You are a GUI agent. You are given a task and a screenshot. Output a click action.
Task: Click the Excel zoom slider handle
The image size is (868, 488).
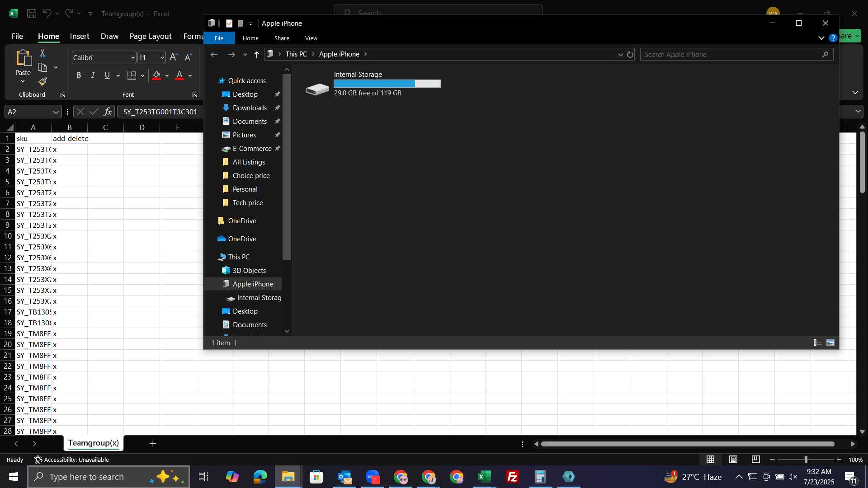806,460
